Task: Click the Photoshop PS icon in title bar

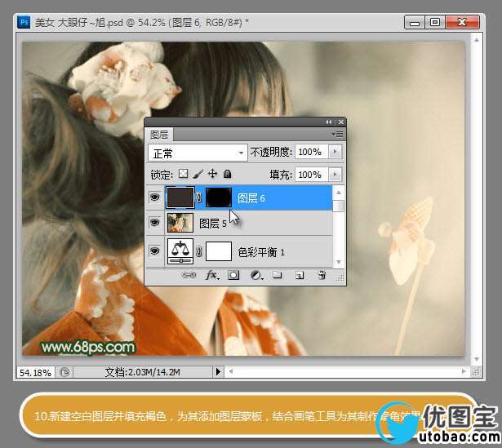Action: [24, 22]
